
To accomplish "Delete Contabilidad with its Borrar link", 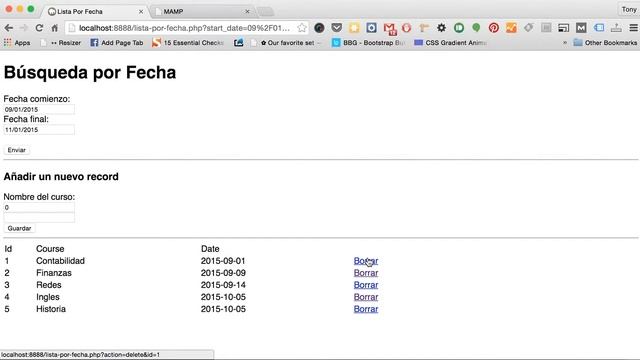I will (366, 261).
